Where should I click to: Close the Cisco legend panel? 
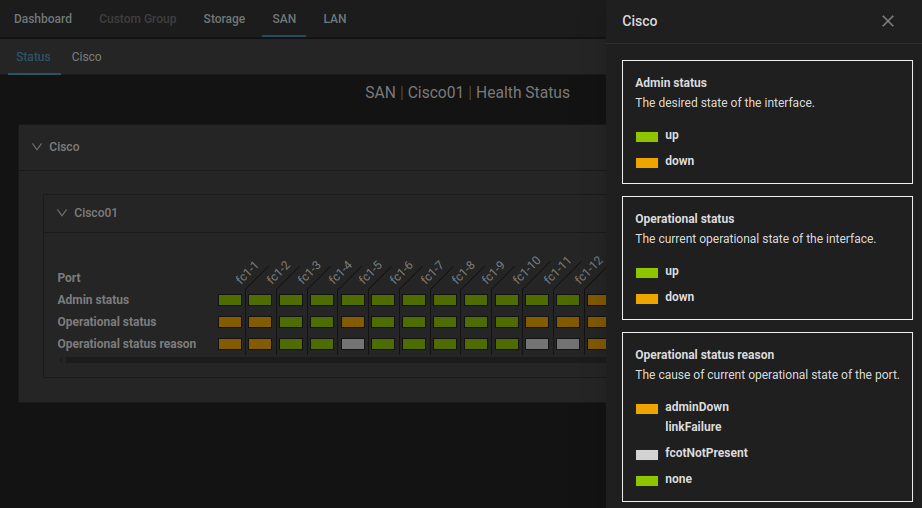click(887, 21)
